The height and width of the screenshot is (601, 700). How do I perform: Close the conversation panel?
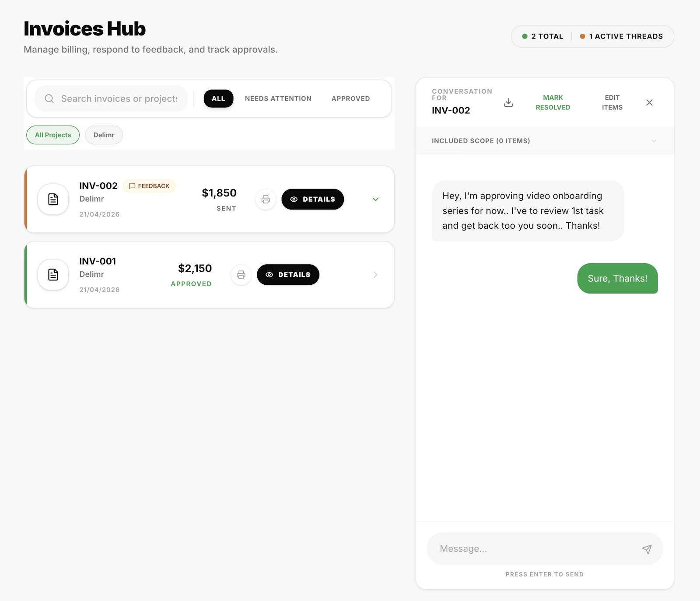click(x=649, y=102)
